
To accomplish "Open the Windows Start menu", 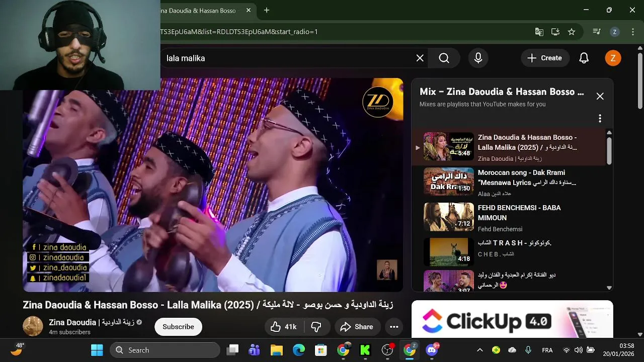I will coord(97,350).
